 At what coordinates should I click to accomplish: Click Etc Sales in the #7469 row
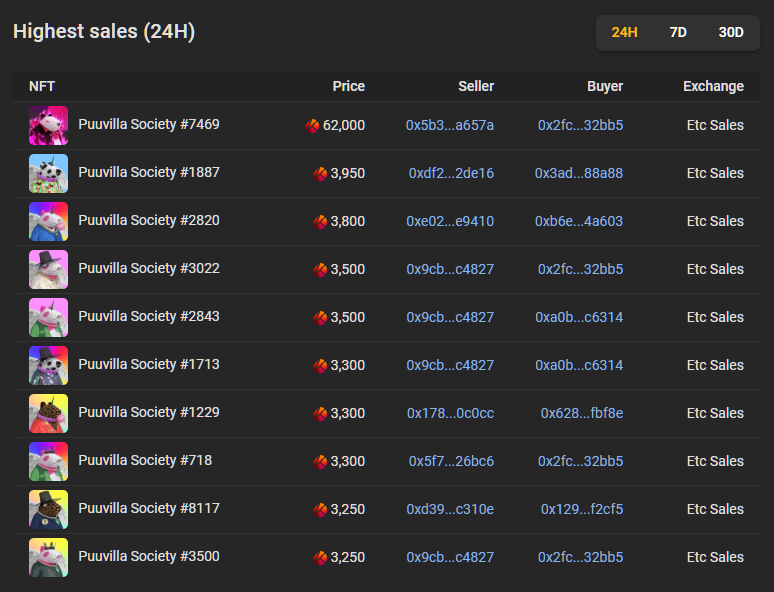point(715,125)
